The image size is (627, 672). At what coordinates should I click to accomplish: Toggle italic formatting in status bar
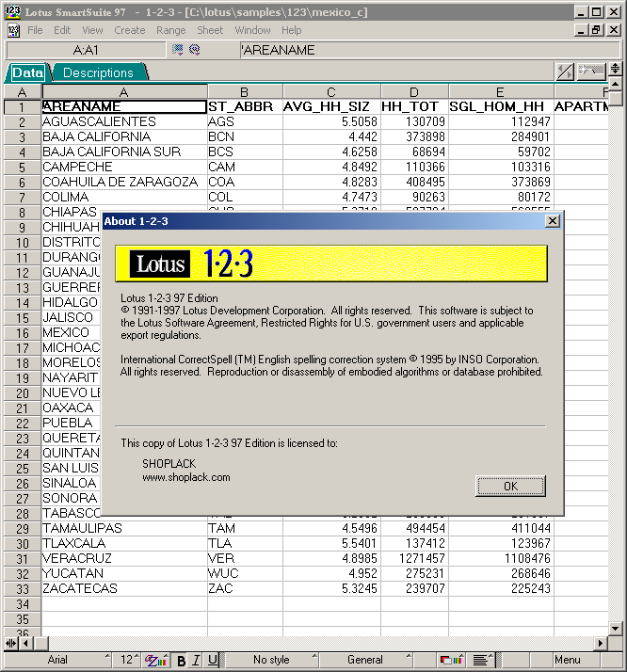196,661
